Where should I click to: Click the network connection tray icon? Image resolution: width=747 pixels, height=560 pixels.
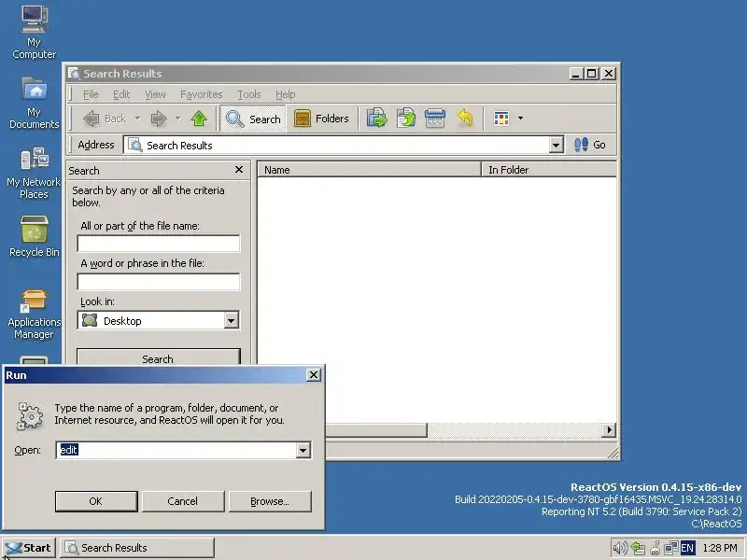(671, 548)
